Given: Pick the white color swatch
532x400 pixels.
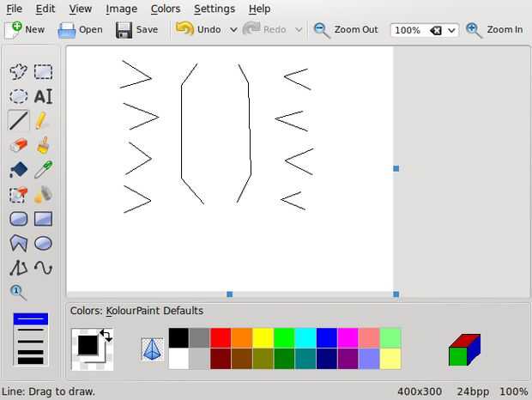Looking at the screenshot, I should (x=178, y=359).
